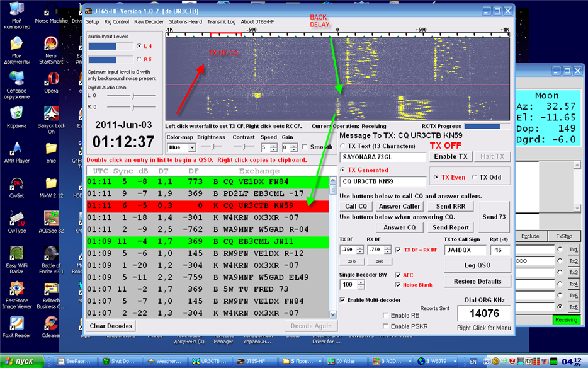Toggle the AFC checkbox
588x368 pixels.
(397, 275)
